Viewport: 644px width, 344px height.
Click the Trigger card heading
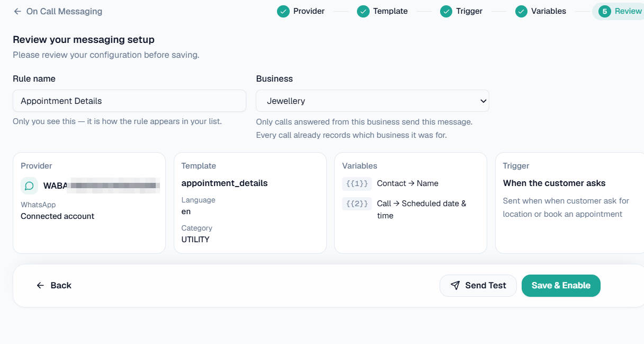coord(516,166)
